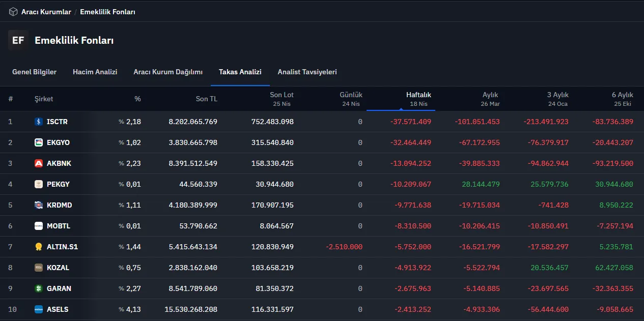Click KRDMD's Son TL value 4.180.389.999
This screenshot has width=644, height=321.
pyautogui.click(x=193, y=205)
